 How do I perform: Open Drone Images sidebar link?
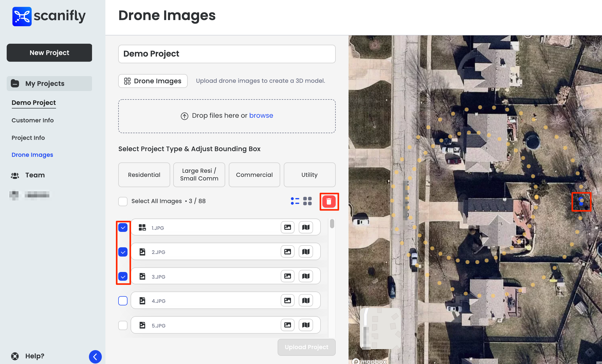tap(32, 155)
